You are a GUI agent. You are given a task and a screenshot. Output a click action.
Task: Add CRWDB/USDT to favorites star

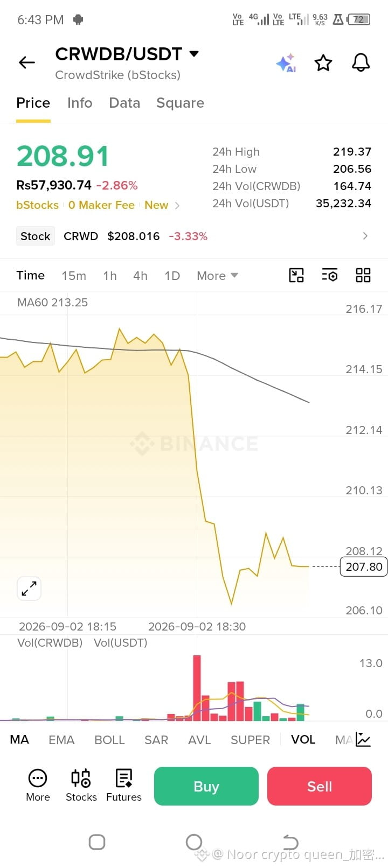coord(323,63)
